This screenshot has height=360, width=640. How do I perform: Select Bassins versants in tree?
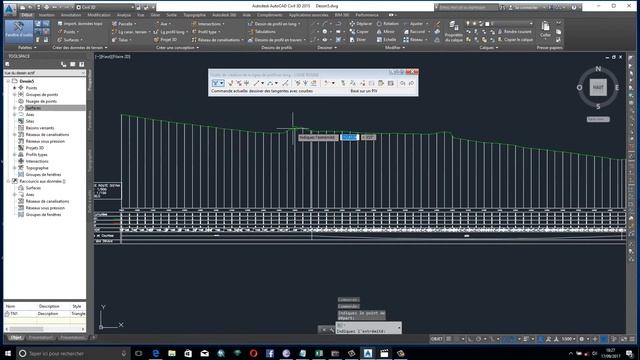point(40,128)
